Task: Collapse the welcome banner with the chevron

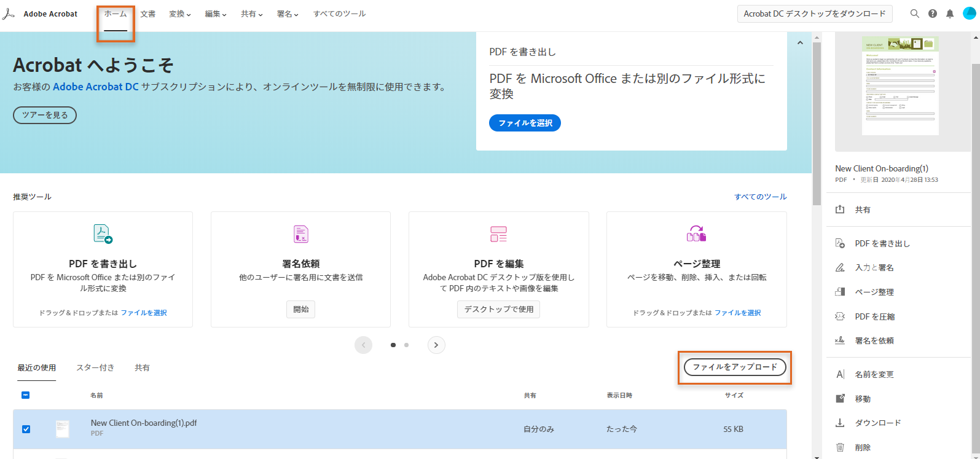Action: [x=800, y=43]
